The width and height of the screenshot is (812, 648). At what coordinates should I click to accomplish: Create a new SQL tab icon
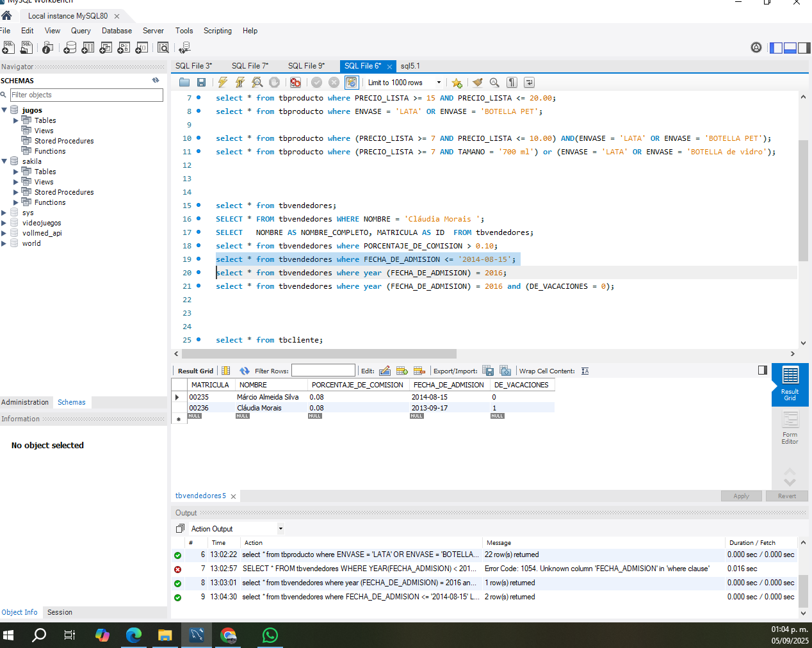pos(8,47)
